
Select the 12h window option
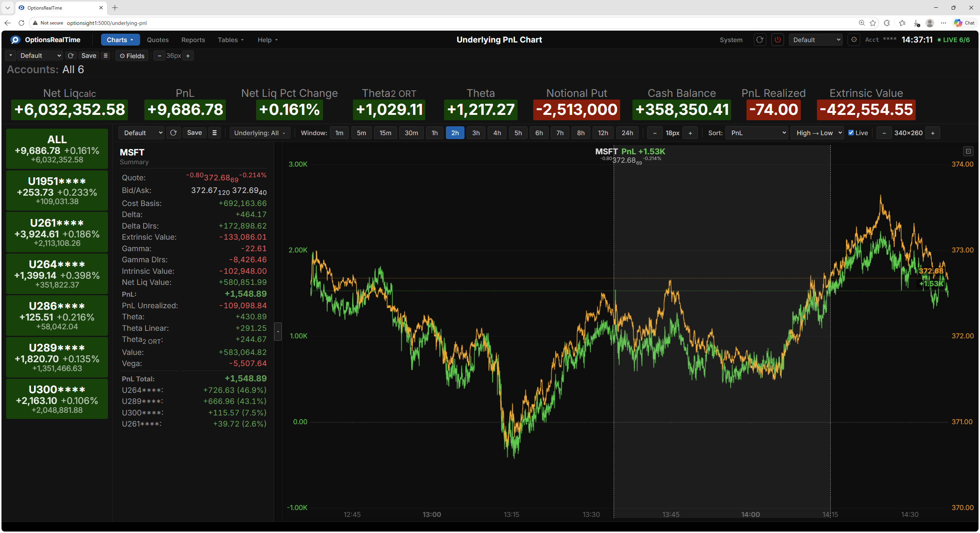click(603, 133)
